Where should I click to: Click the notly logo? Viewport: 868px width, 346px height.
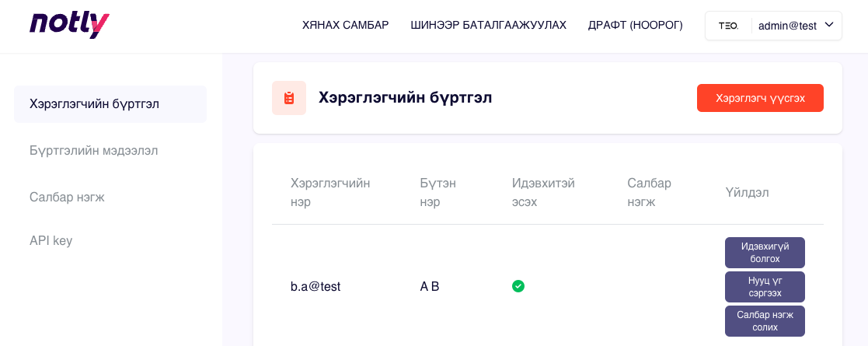tap(69, 25)
